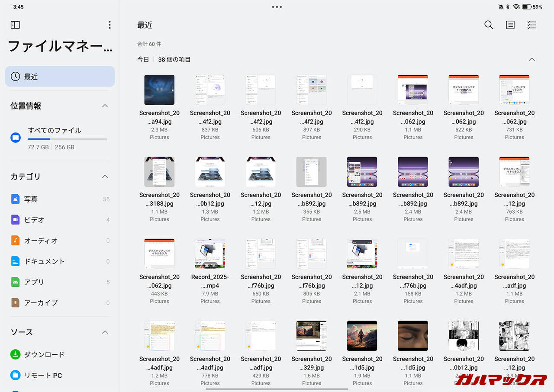Open the ダウンロード downloads source
Viewport: 554px width, 392px height.
(x=44, y=354)
